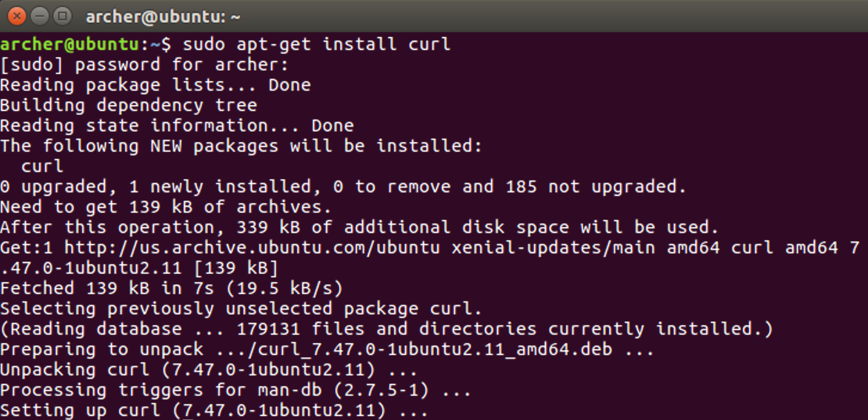Click 'Need to get 139 kB' line
Screen dimensions: 868x420
point(165,207)
